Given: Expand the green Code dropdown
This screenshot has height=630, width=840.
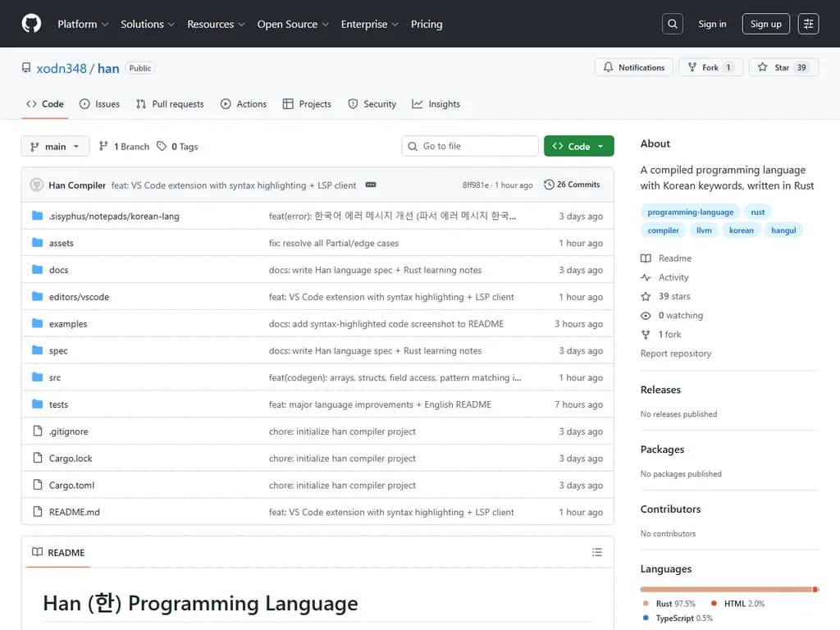Looking at the screenshot, I should point(579,146).
